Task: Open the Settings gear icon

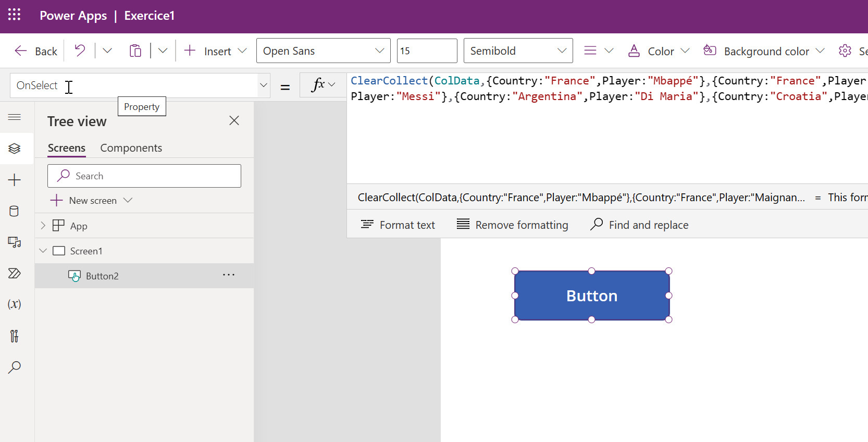Action: 845,51
